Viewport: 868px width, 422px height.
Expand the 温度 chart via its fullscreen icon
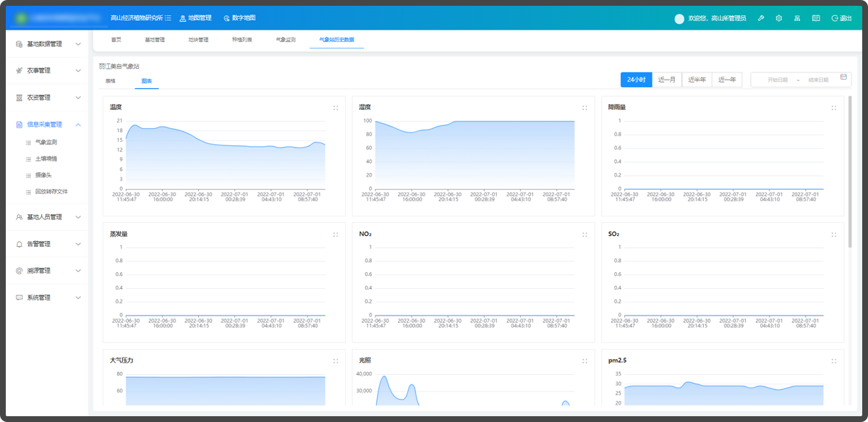click(336, 108)
